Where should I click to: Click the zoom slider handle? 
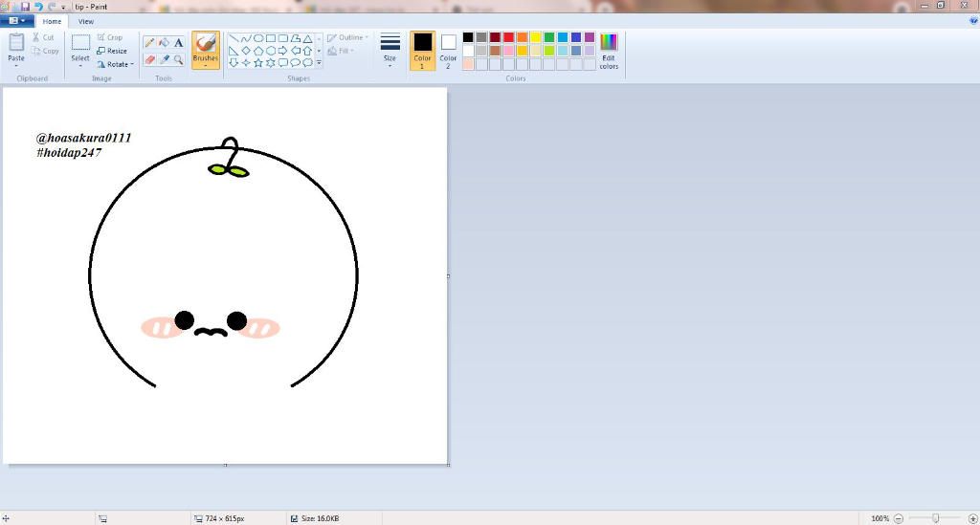point(936,518)
